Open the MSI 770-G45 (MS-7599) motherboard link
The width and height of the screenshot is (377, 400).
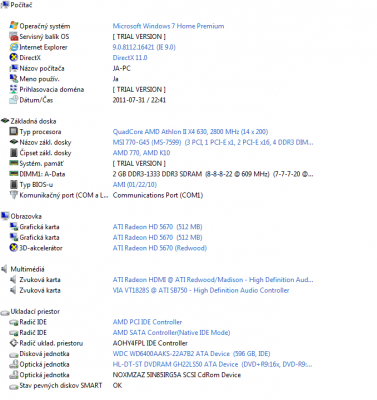point(213,142)
